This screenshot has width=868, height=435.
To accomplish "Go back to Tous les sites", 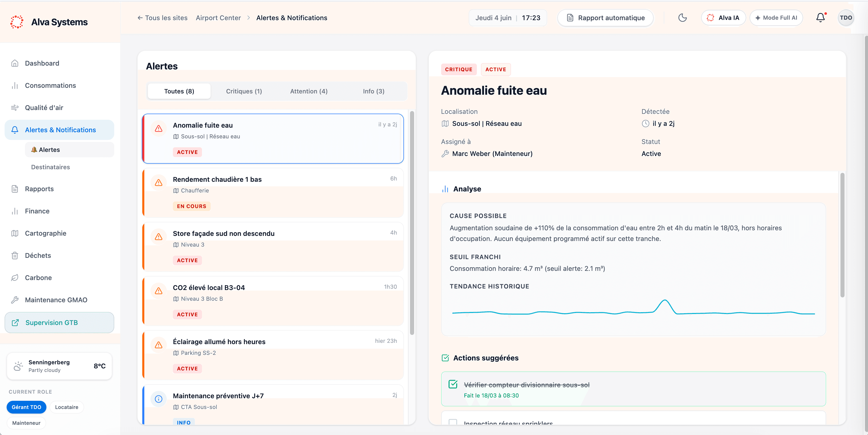I will click(162, 18).
